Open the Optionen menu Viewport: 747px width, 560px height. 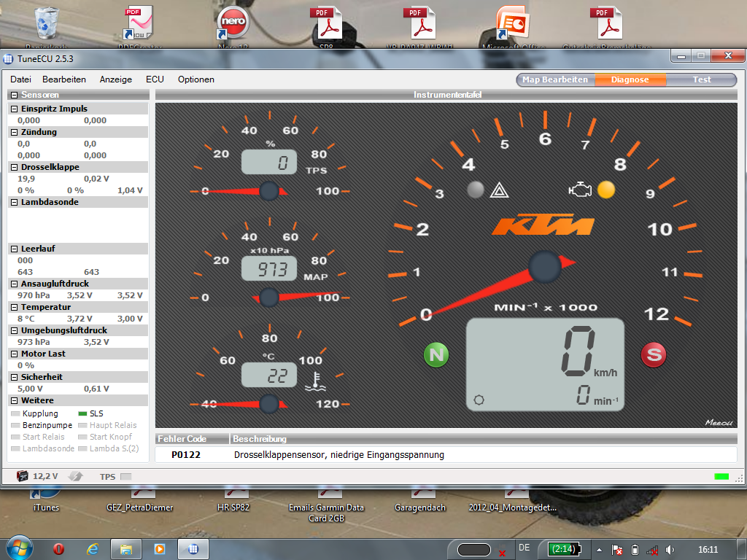pos(196,79)
